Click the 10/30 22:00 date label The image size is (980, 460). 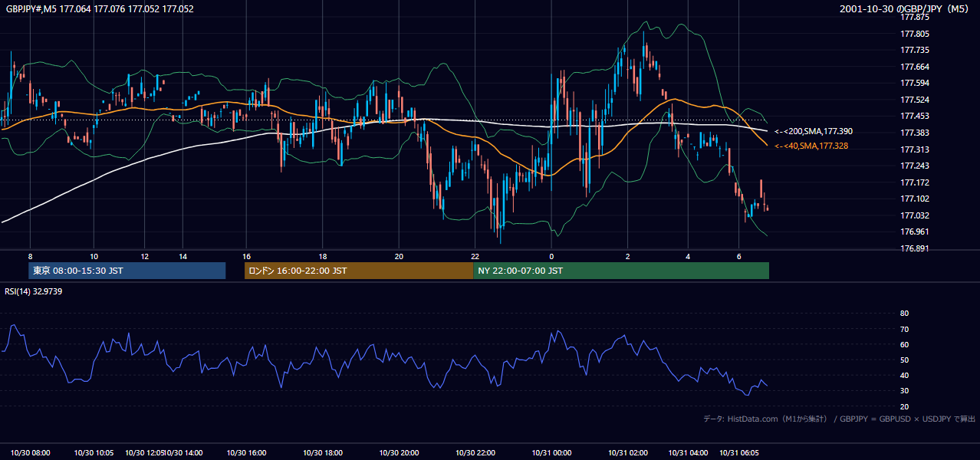[475, 453]
